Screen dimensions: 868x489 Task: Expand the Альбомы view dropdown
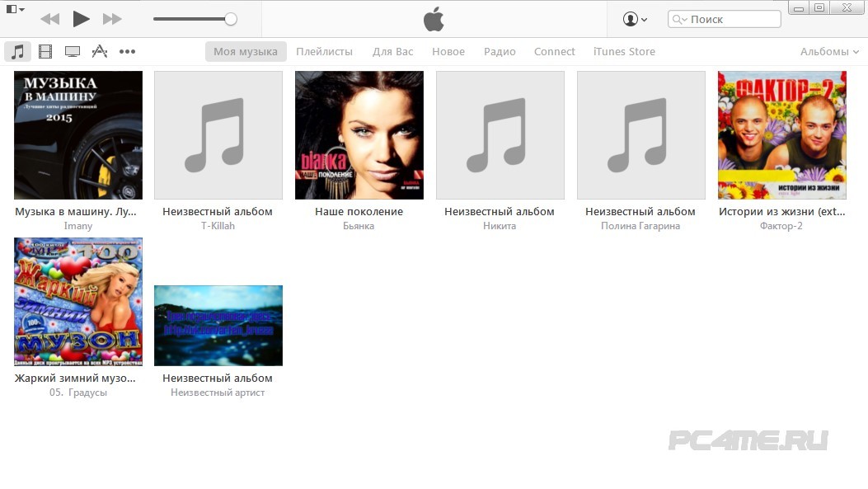tap(828, 52)
